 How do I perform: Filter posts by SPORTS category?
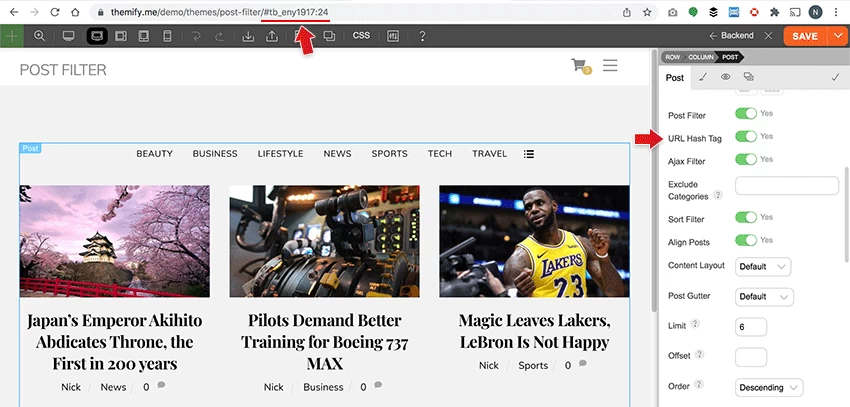(x=389, y=154)
